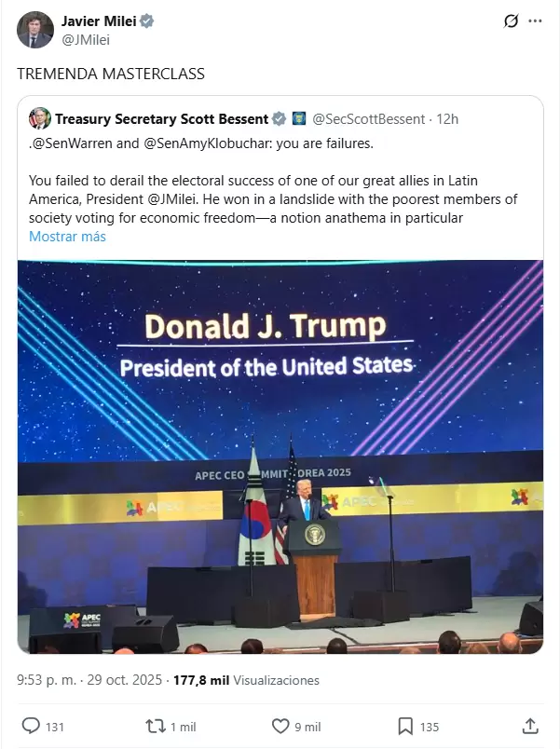Like the post with the heart icon
This screenshot has width=560, height=749.
point(280,726)
